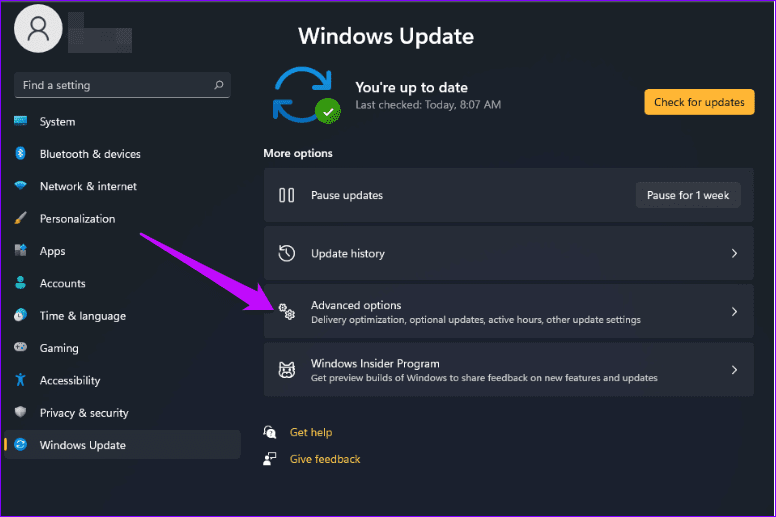Click the Gaming controller icon
Screen dimensions: 776x517
coord(20,347)
